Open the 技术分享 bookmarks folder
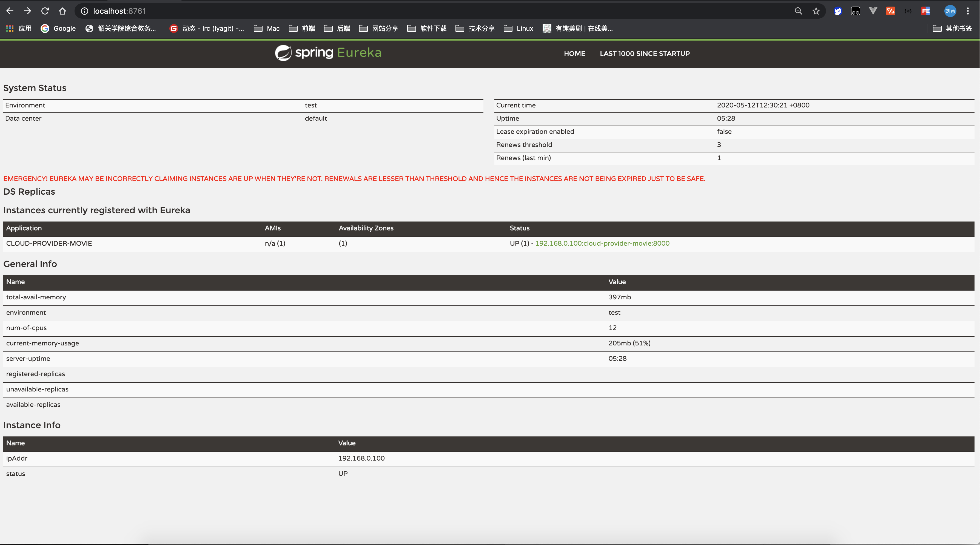The height and width of the screenshot is (545, 980). pyautogui.click(x=475, y=29)
